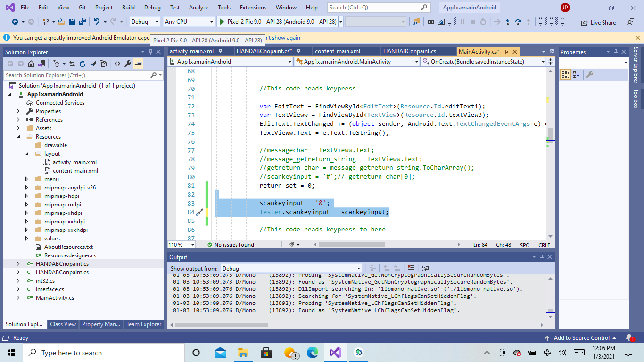Screen dimensions: 644x362
Task: Open the Show output from dropdown
Action: [291, 269]
